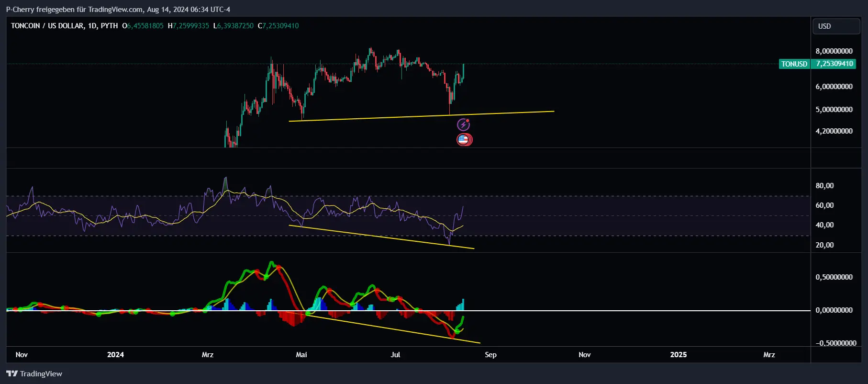Click the 6,00000000 price axis label
Image resolution: width=868 pixels, height=384 pixels.
[x=834, y=87]
